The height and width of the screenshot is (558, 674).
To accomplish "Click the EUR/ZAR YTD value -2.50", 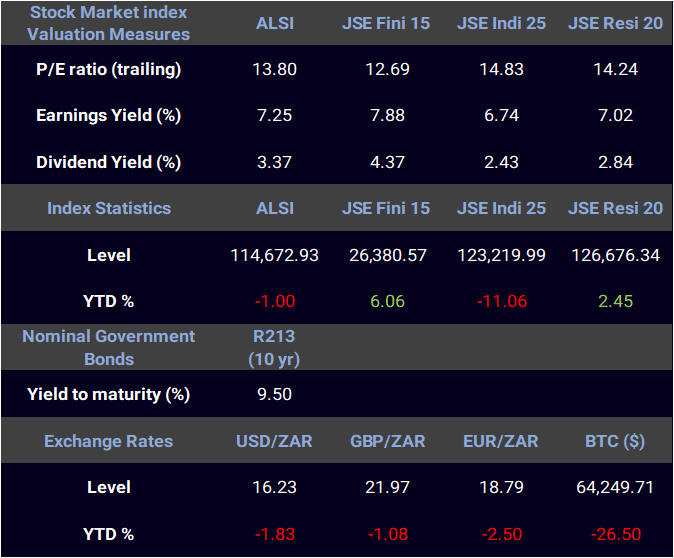I will (x=502, y=534).
